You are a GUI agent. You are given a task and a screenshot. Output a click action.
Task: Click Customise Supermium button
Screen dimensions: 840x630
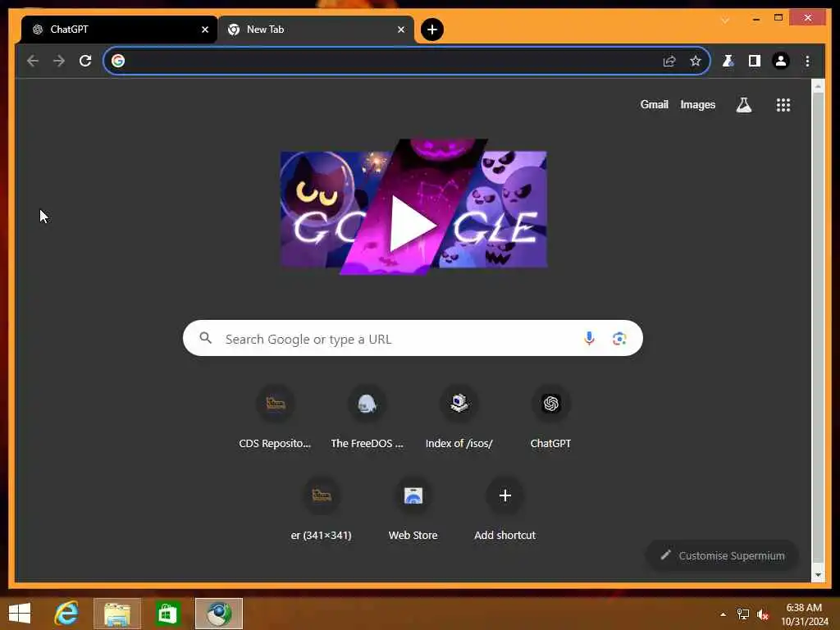pos(722,555)
